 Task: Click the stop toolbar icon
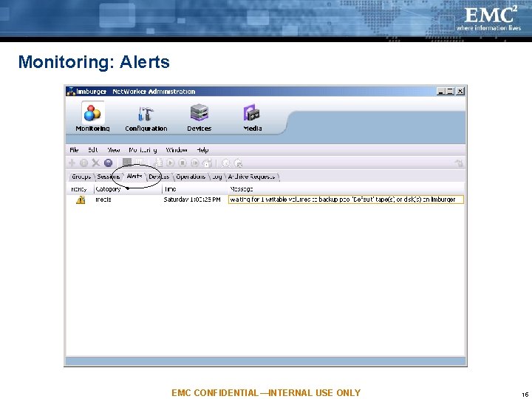[x=183, y=163]
